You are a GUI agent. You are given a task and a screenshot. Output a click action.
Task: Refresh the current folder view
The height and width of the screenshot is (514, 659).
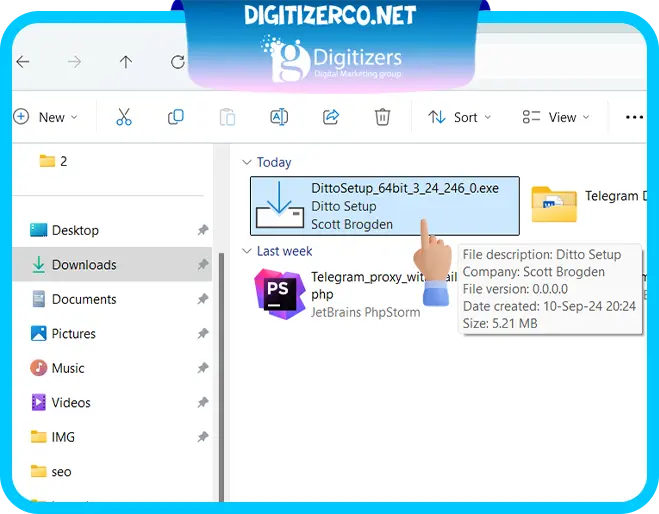click(177, 62)
